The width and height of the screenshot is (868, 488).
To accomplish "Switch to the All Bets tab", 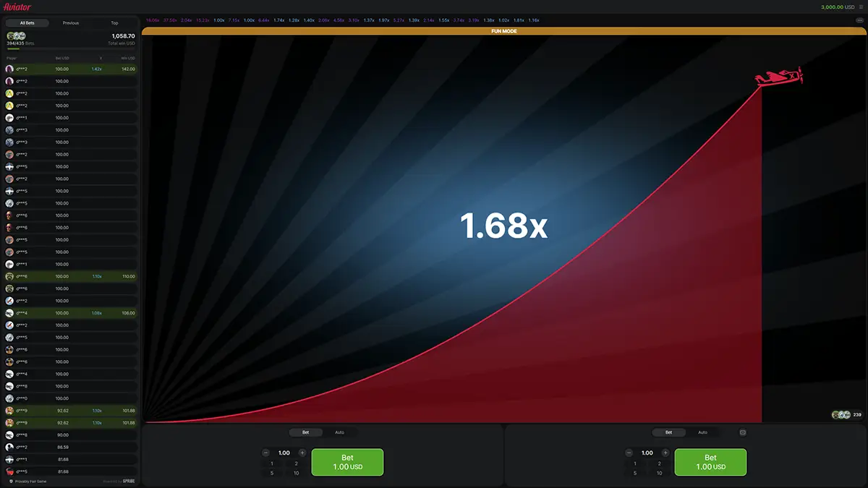I will 27,23.
